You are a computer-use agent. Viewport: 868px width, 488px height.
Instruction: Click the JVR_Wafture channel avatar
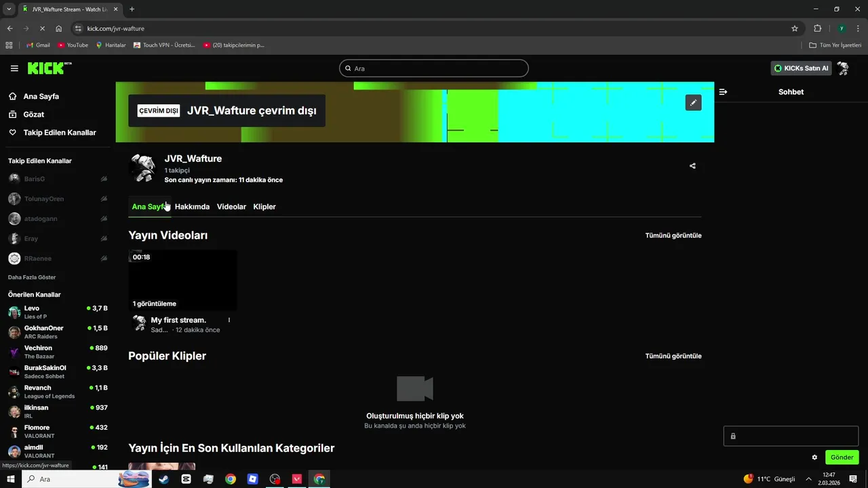(x=143, y=168)
